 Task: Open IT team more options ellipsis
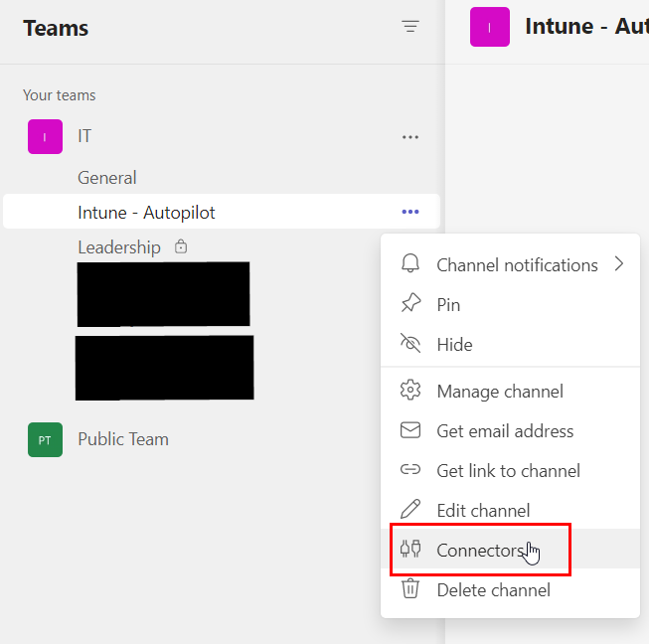pos(410,137)
